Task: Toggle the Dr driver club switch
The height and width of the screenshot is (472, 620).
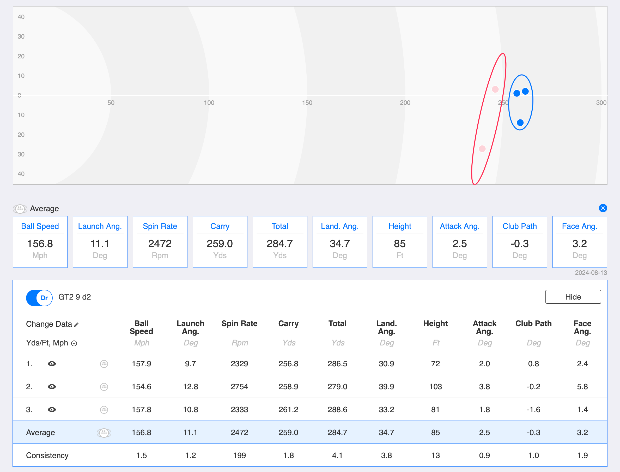Action: pyautogui.click(x=38, y=297)
